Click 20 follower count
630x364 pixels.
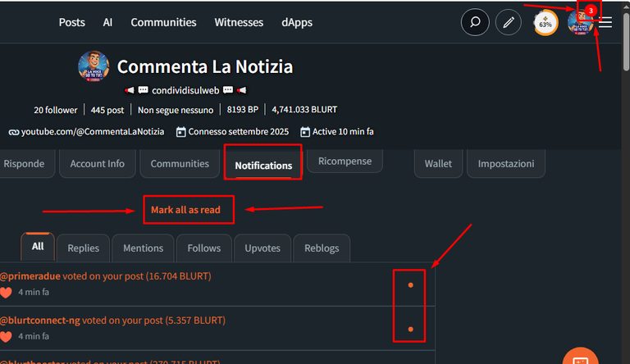[56, 110]
